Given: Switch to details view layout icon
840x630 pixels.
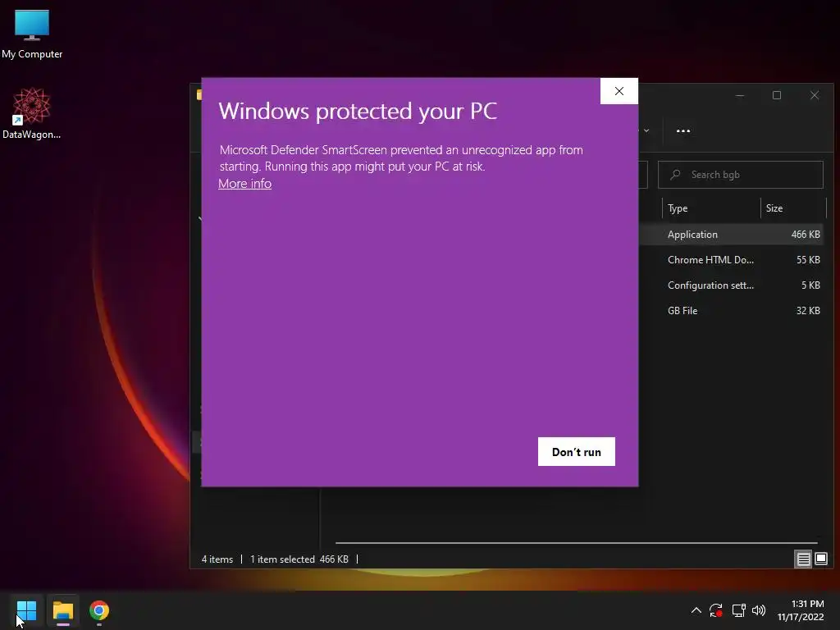Looking at the screenshot, I should pyautogui.click(x=804, y=559).
